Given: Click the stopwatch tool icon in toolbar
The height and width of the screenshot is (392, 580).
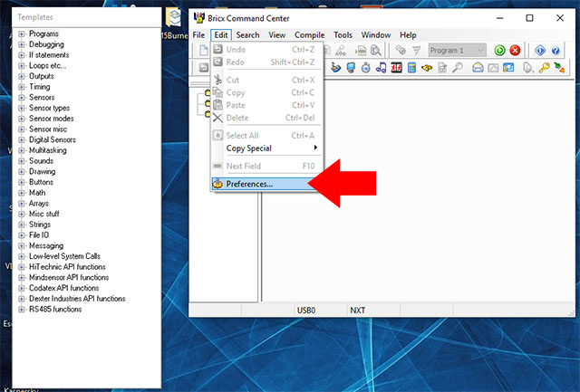Looking at the screenshot, I should (x=367, y=68).
